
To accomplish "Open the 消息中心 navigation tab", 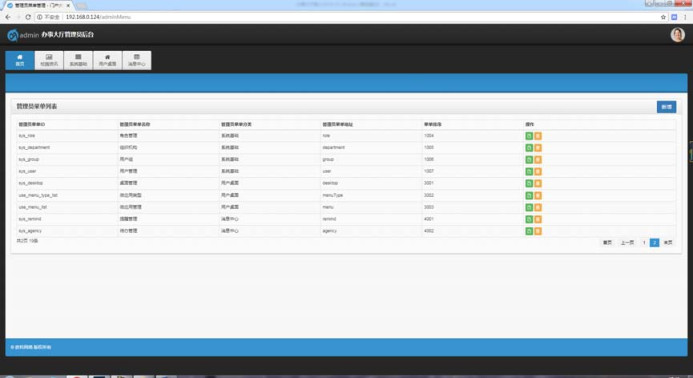I will pyautogui.click(x=137, y=60).
